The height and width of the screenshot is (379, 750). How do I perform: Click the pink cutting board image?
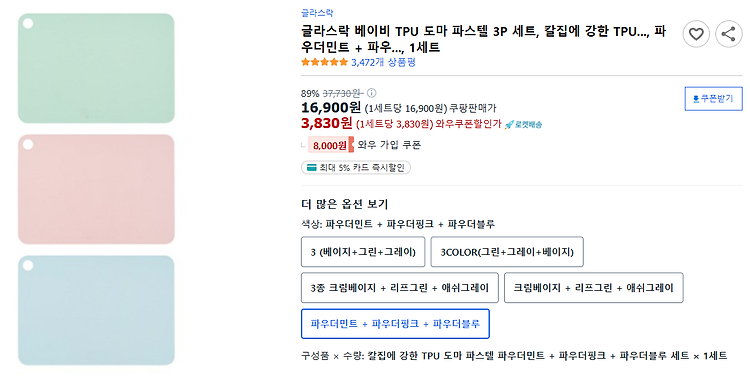click(96, 190)
